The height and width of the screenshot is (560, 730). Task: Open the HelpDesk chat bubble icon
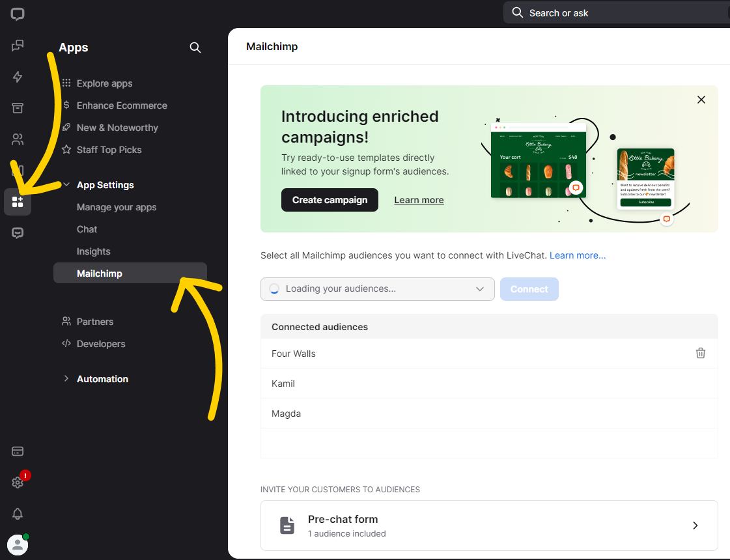point(17,232)
